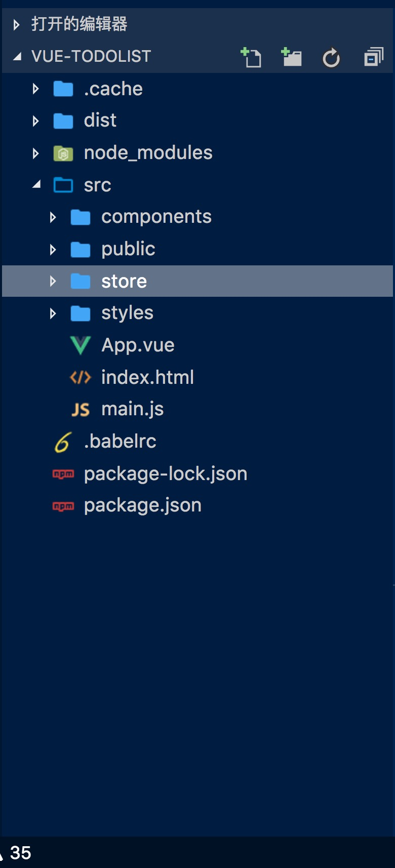Image resolution: width=395 pixels, height=868 pixels.
Task: Collapse the VUE-TODOLIST project section
Action: click(x=17, y=56)
